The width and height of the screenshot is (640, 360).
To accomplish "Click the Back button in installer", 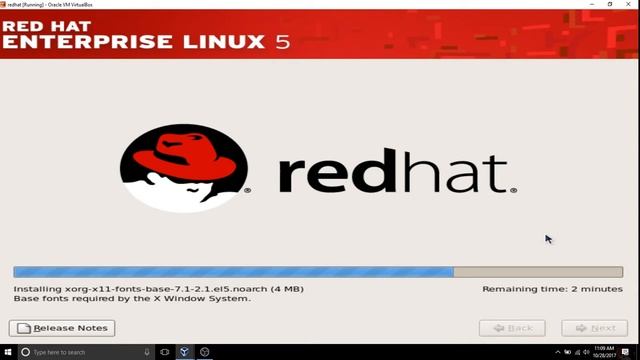I will (x=512, y=328).
